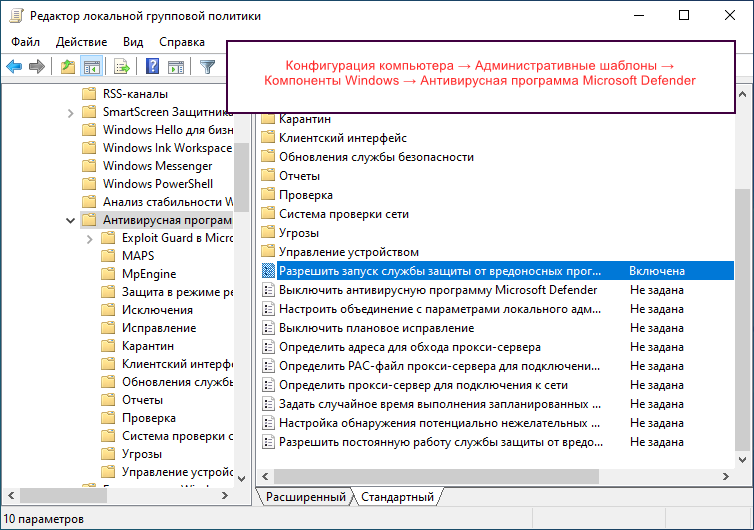
Task: Click the Управление устройством folder icon in list
Action: 267,252
